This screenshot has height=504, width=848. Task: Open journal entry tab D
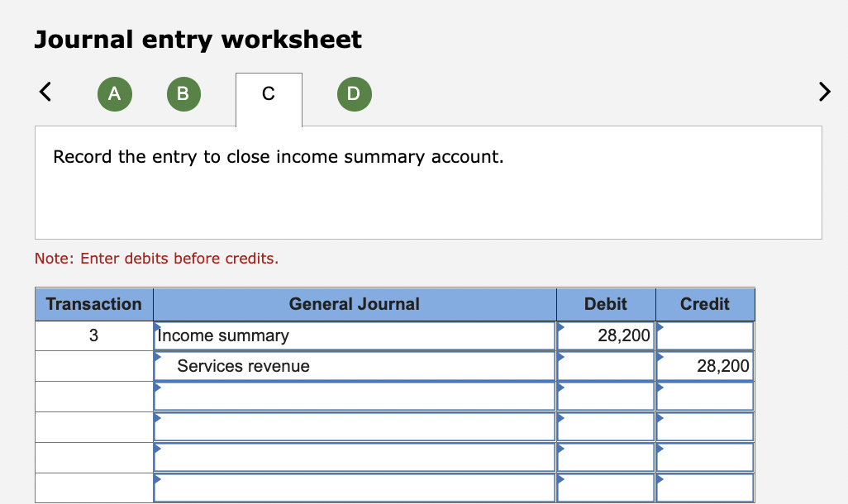point(354,94)
